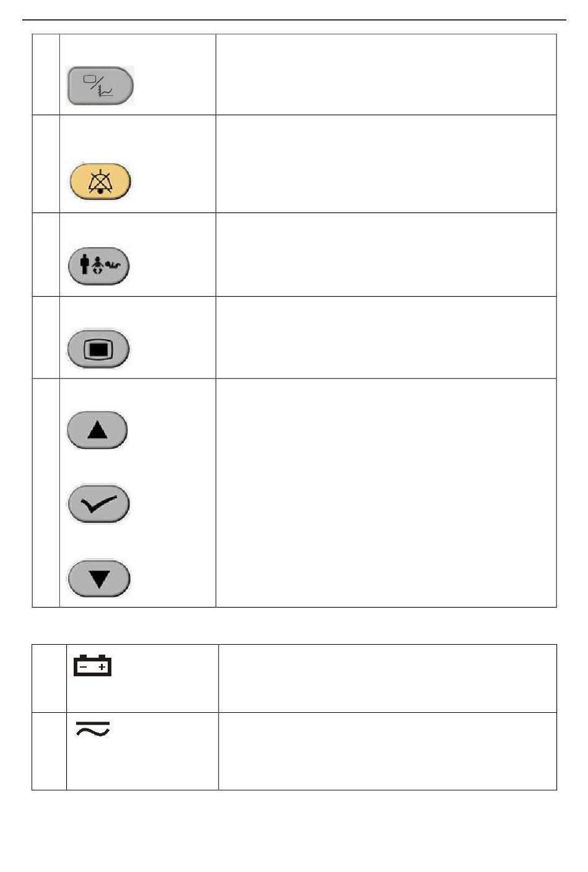Click the display/trend waveform toggle button
Screen dimensions: 588x872
coord(100,85)
